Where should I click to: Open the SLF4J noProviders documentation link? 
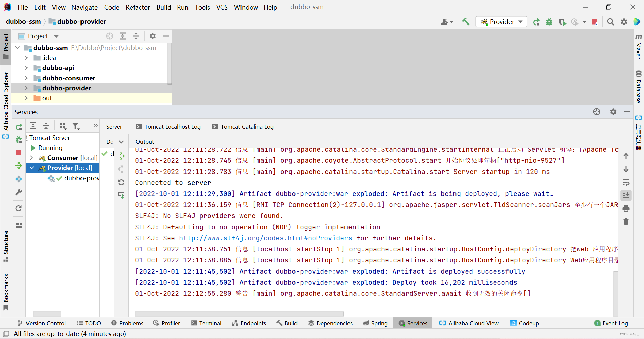265,238
